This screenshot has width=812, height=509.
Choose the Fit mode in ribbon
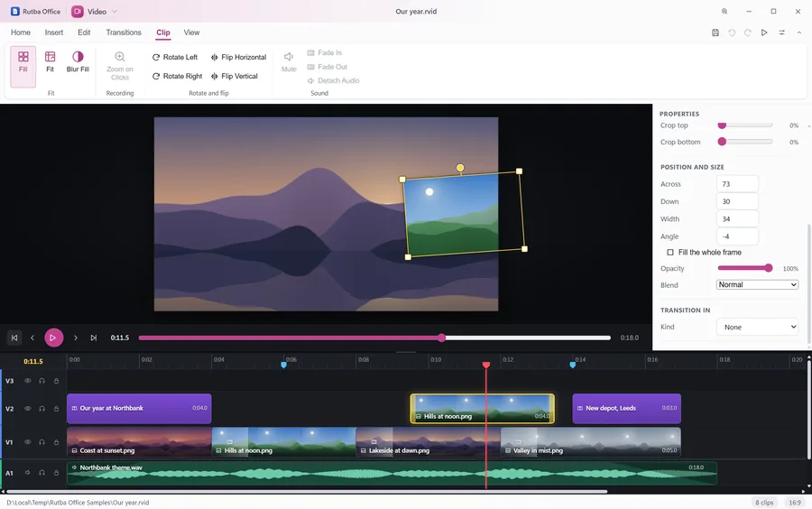click(50, 61)
